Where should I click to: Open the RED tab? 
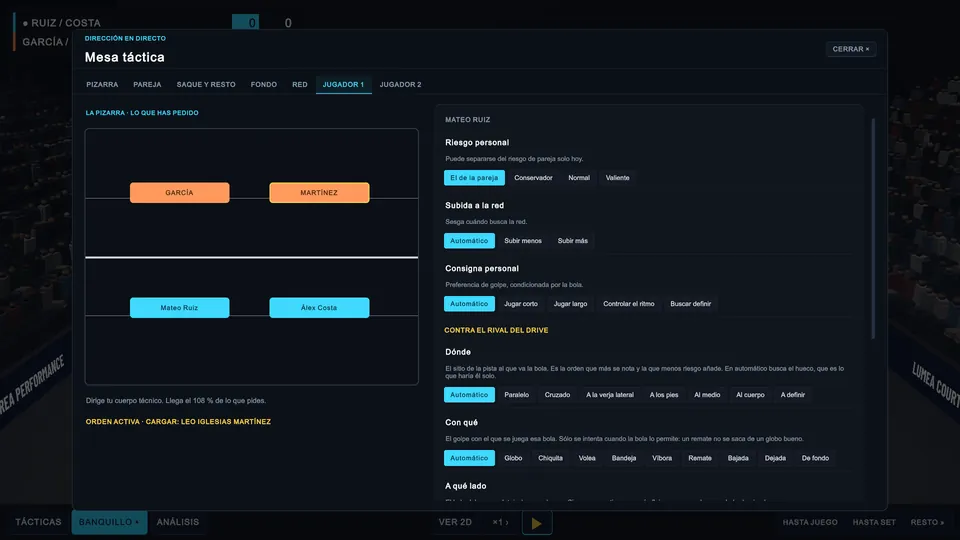(x=299, y=84)
